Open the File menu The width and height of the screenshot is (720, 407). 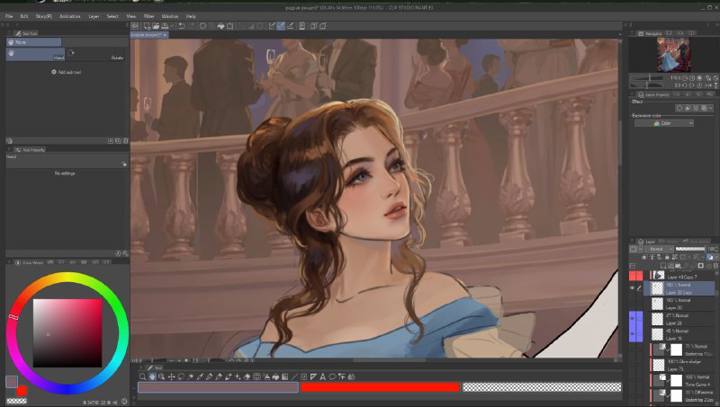pos(9,16)
